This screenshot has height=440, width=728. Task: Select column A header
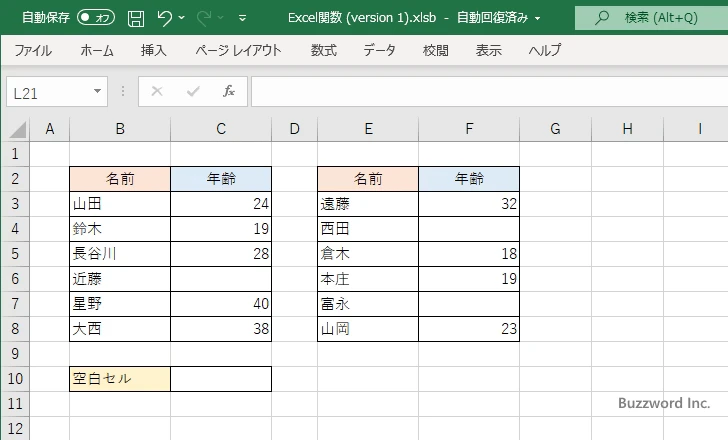click(50, 129)
